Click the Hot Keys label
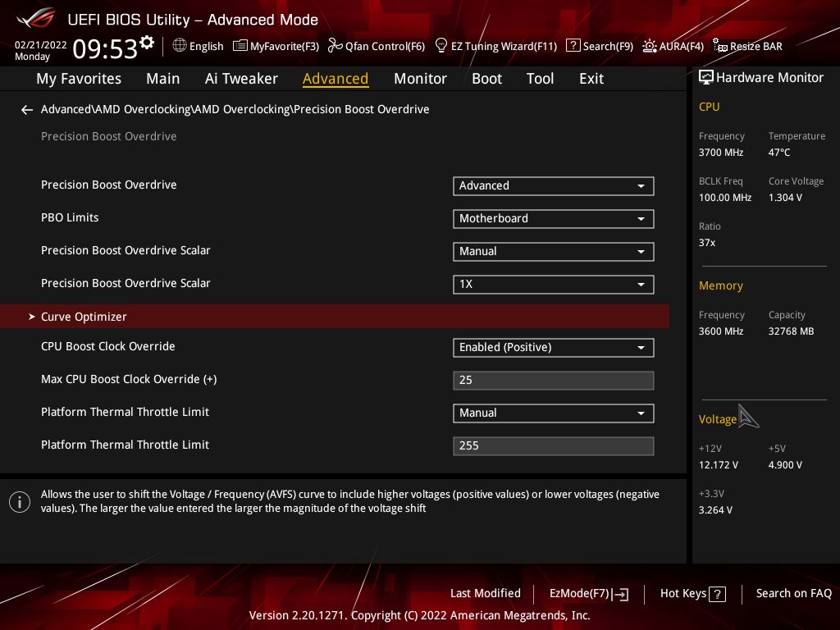The height and width of the screenshot is (630, 840). [683, 594]
